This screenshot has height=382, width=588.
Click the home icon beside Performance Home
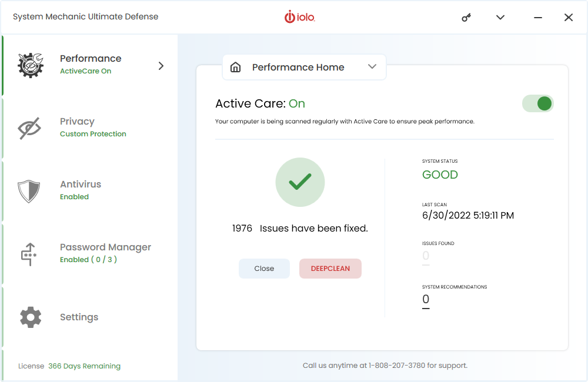click(236, 67)
